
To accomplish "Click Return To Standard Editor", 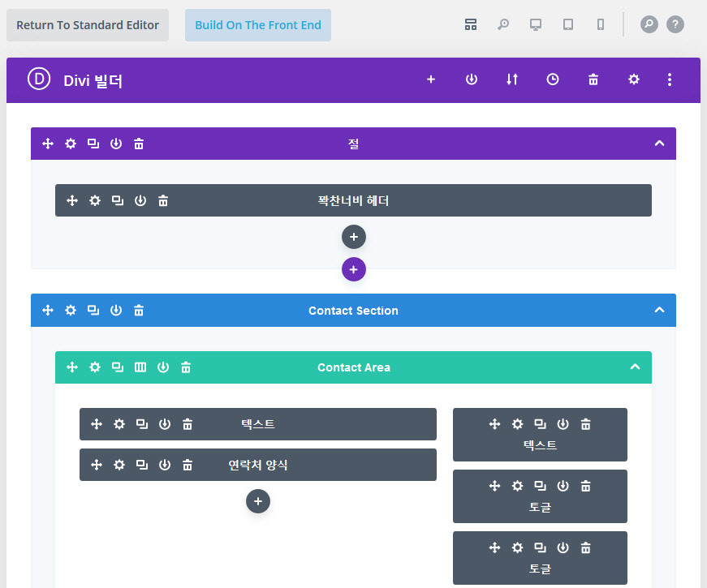I will (x=87, y=25).
